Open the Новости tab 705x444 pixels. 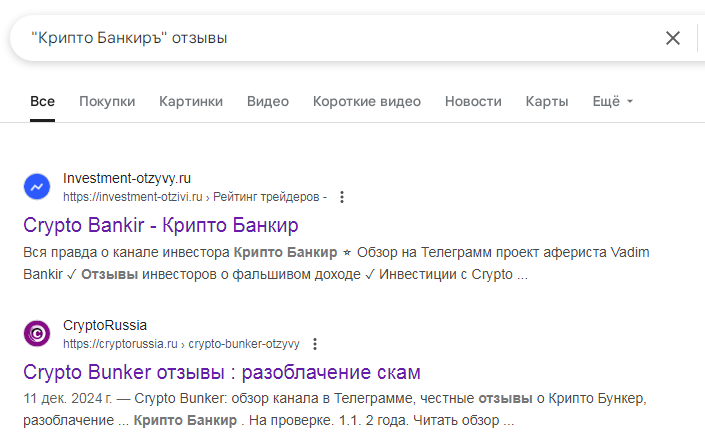pos(473,102)
